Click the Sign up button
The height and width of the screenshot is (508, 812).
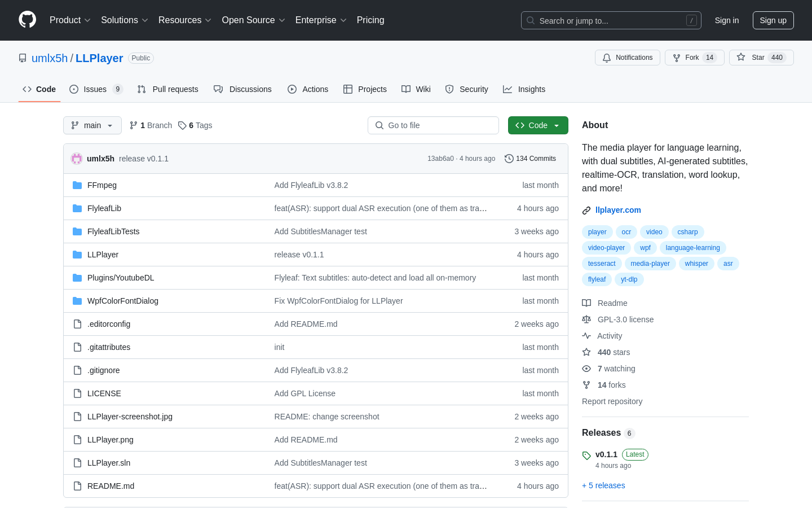tap(773, 20)
